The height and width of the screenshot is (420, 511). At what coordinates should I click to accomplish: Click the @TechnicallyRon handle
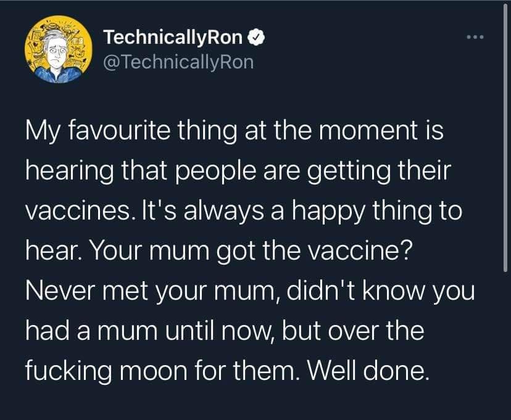coord(178,61)
